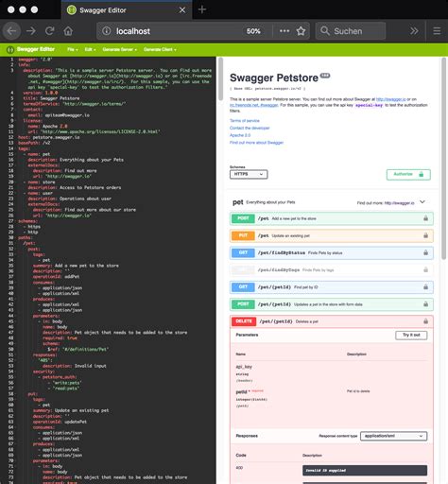Show more toolbar items chevron
Viewport: 448px width, 484px height.
click(x=414, y=31)
